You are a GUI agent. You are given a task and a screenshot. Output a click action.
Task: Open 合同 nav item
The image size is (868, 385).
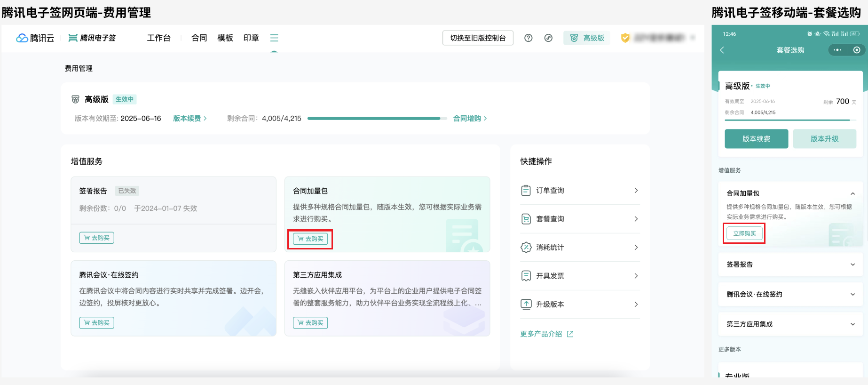(x=199, y=38)
